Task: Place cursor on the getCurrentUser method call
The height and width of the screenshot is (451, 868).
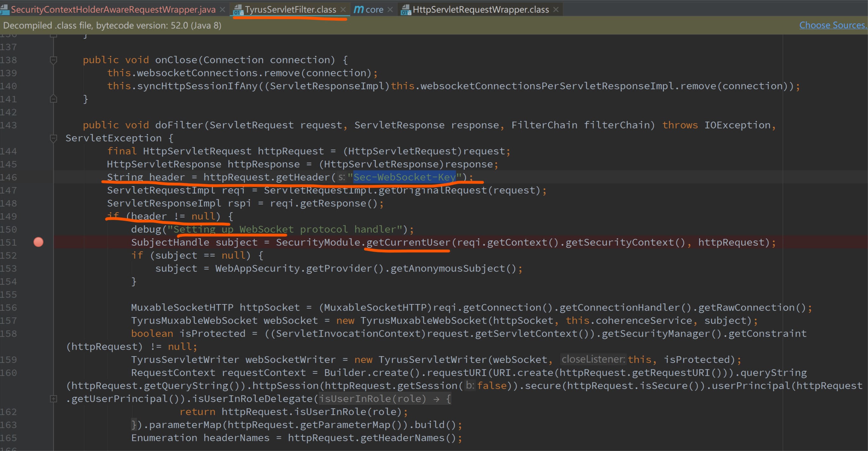Action: click(408, 242)
